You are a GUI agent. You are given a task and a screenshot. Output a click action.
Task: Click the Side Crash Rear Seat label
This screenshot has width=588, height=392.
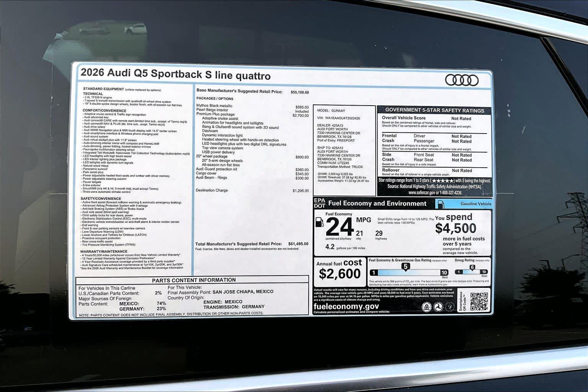point(423,160)
